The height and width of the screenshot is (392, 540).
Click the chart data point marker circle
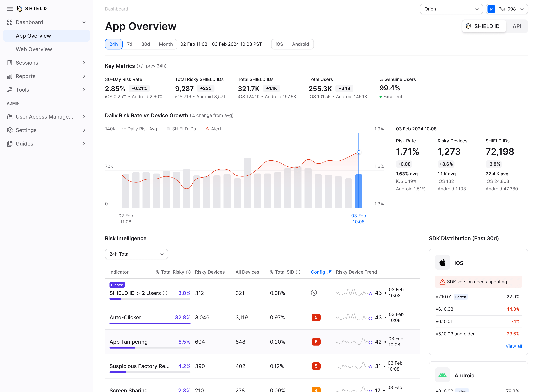[x=358, y=152]
